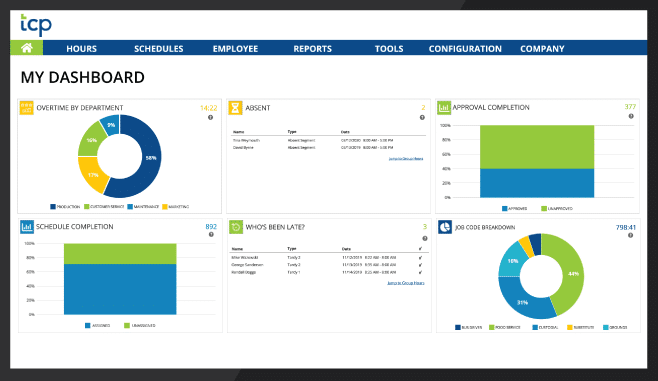Click the Schedule Completion bar chart icon

tap(27, 227)
